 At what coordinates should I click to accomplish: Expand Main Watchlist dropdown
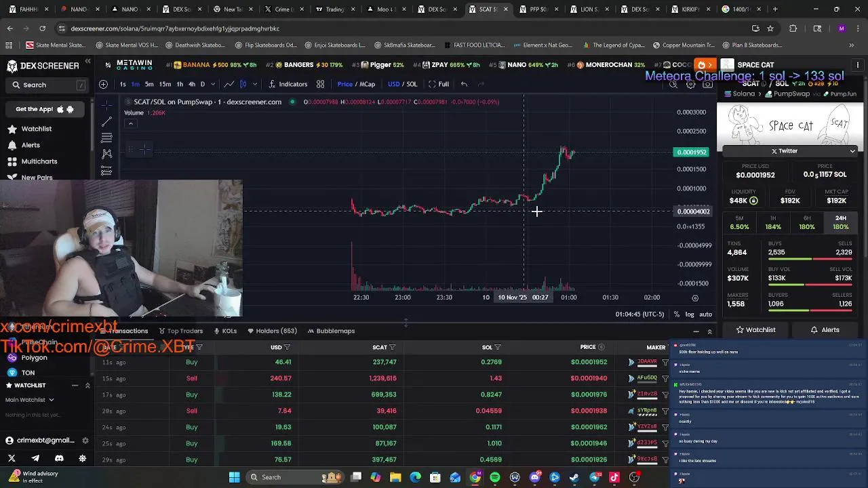click(29, 400)
